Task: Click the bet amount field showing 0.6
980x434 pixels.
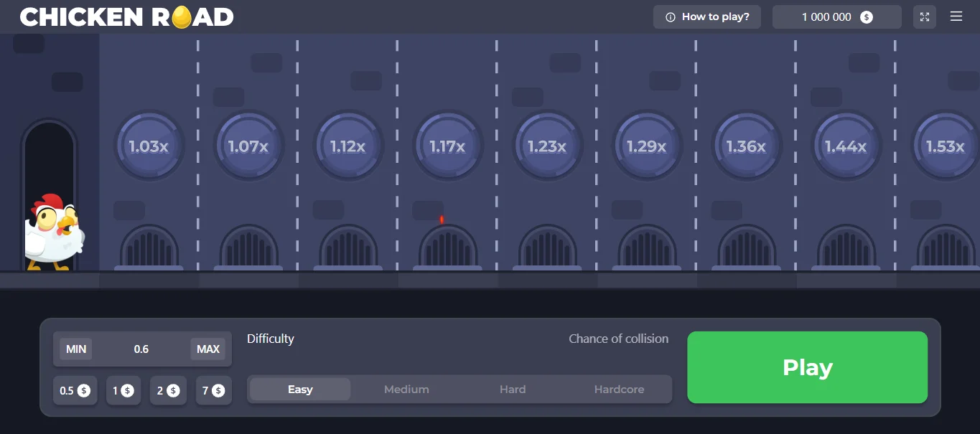Action: tap(141, 349)
